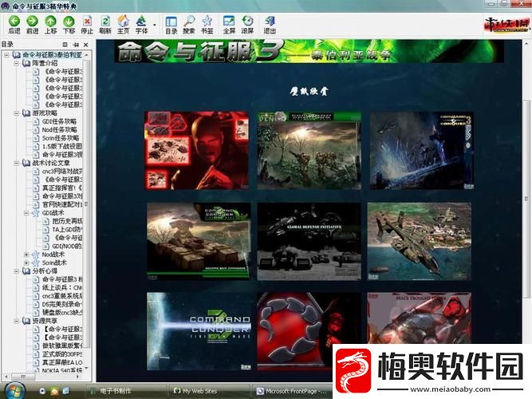
Task: Select the 硬盘版cnc3缺少 entry
Action: (x=61, y=312)
